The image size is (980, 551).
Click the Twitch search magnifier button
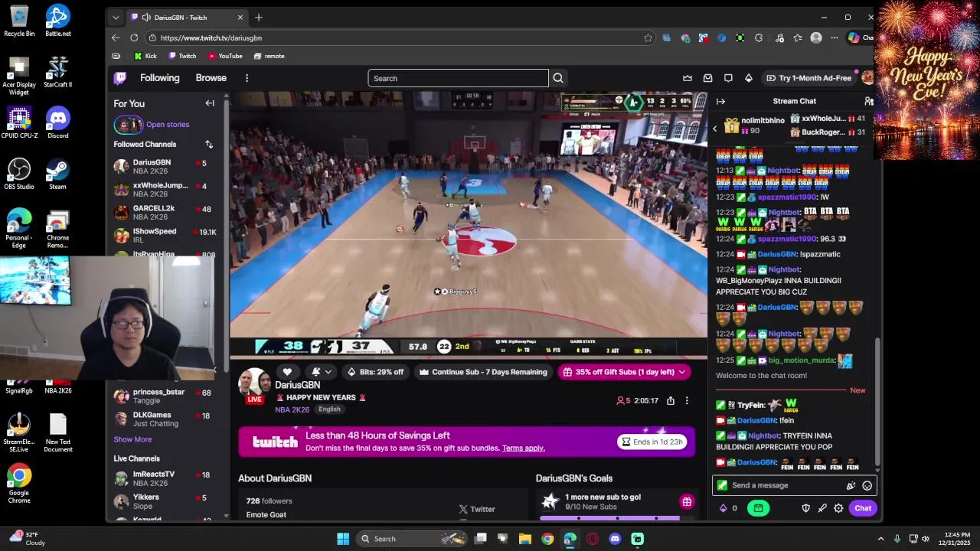pyautogui.click(x=558, y=78)
